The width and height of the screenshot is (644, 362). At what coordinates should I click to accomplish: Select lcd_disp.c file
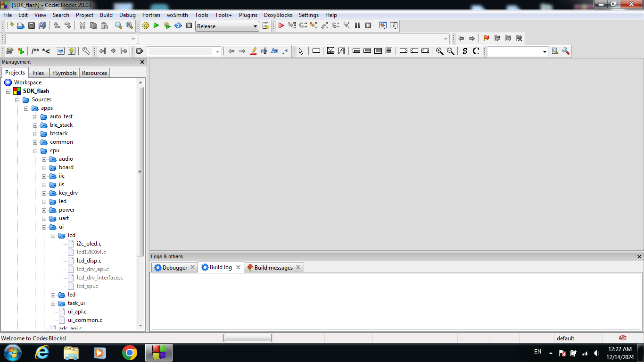click(89, 261)
